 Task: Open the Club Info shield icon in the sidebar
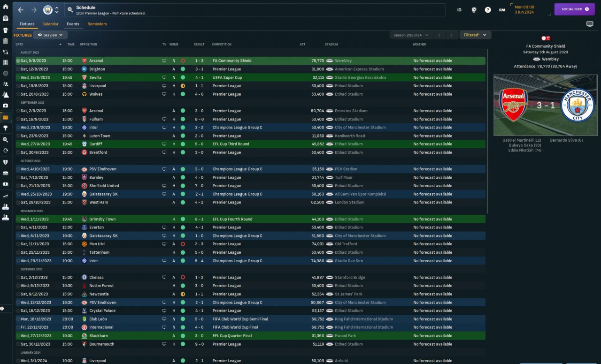[x=6, y=162]
